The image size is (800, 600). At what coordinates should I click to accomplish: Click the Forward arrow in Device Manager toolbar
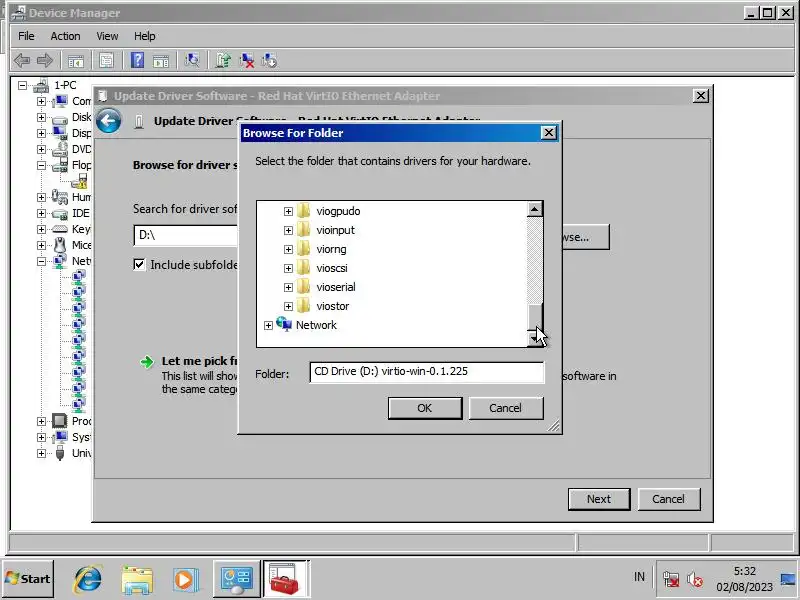[45, 60]
